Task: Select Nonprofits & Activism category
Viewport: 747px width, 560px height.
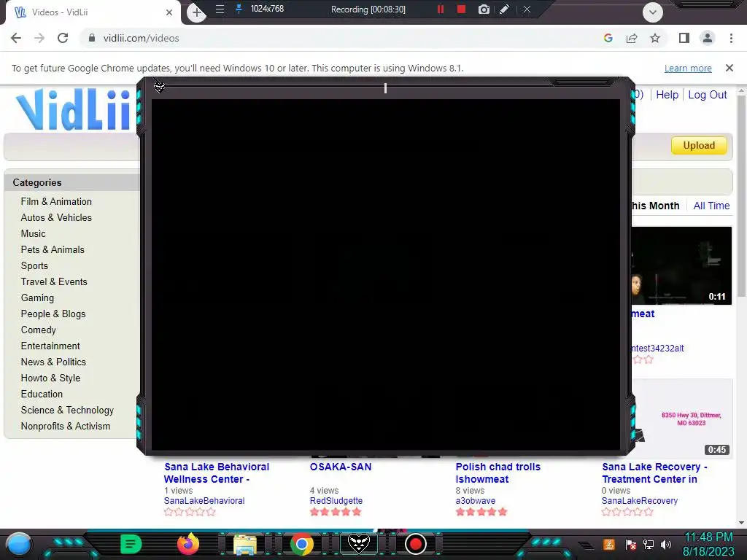Action: click(65, 426)
